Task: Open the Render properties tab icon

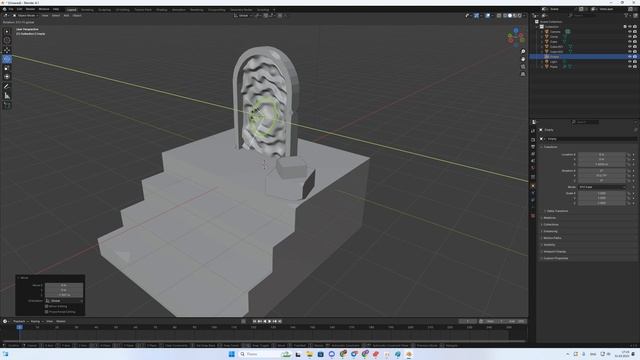Action: click(x=533, y=140)
